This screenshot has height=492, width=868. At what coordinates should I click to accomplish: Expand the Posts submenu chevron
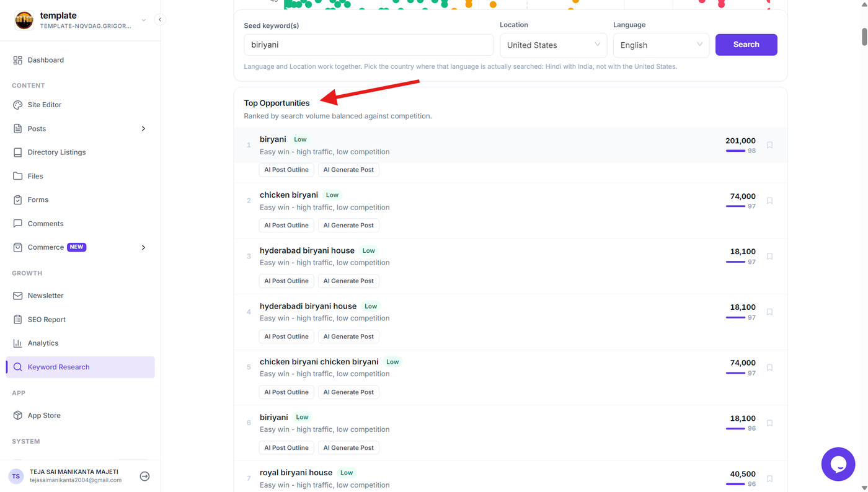[x=143, y=129]
